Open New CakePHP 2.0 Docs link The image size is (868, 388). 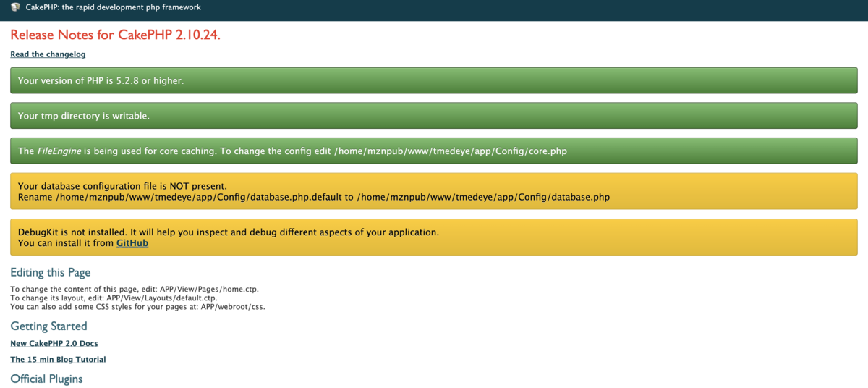pos(54,343)
